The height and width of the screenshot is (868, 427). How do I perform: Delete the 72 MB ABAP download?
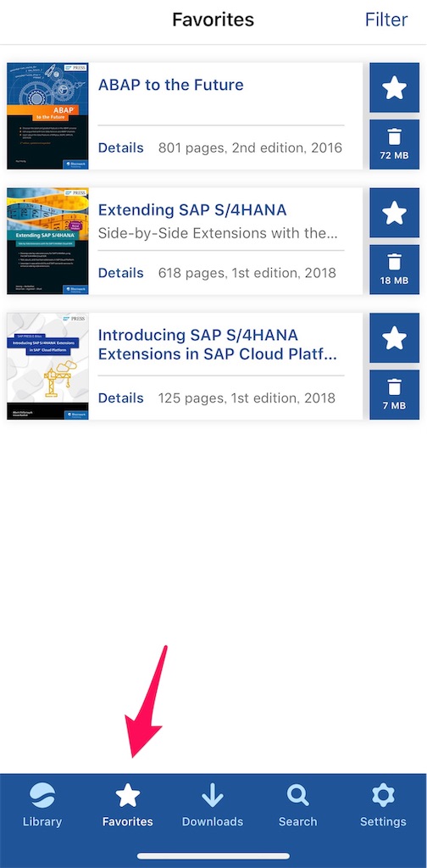click(394, 144)
